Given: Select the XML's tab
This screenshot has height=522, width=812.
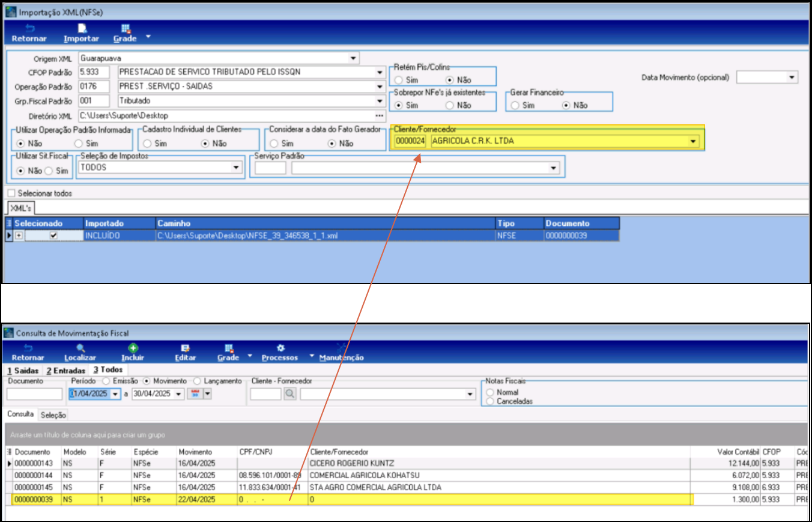Looking at the screenshot, I should [20, 208].
